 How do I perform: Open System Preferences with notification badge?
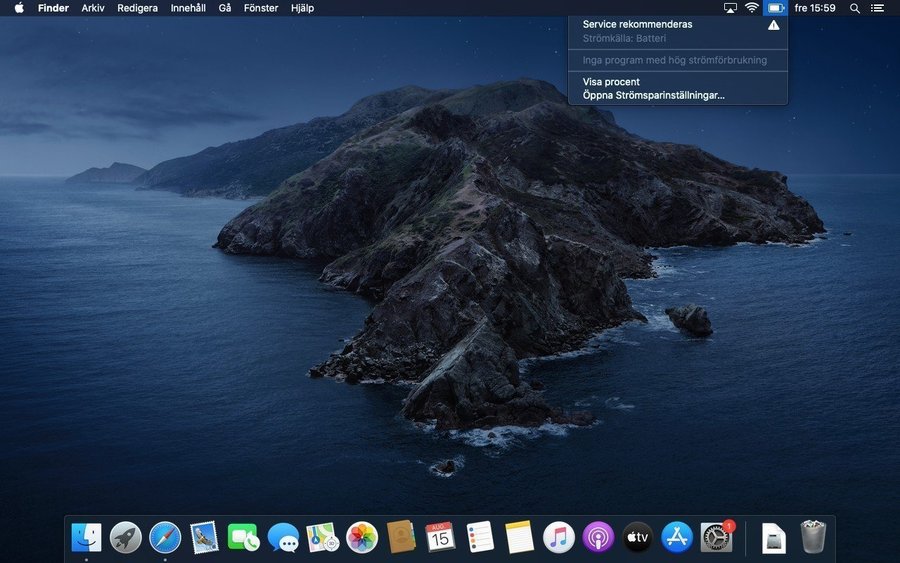(x=717, y=537)
